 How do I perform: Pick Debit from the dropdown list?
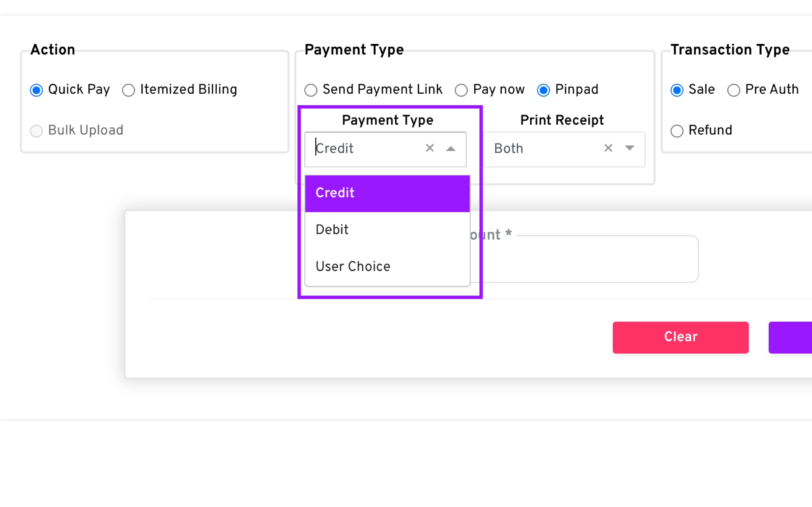pos(387,230)
